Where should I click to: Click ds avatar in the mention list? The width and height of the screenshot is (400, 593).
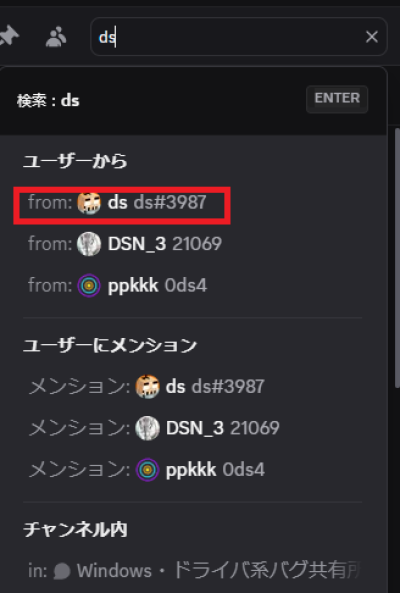[x=147, y=387]
